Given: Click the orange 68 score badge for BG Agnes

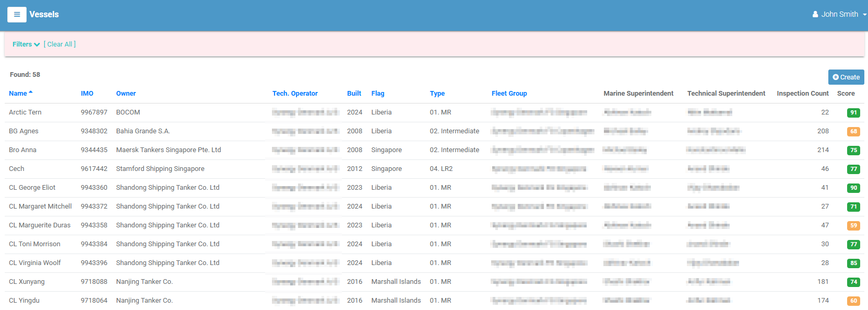Looking at the screenshot, I should tap(853, 131).
